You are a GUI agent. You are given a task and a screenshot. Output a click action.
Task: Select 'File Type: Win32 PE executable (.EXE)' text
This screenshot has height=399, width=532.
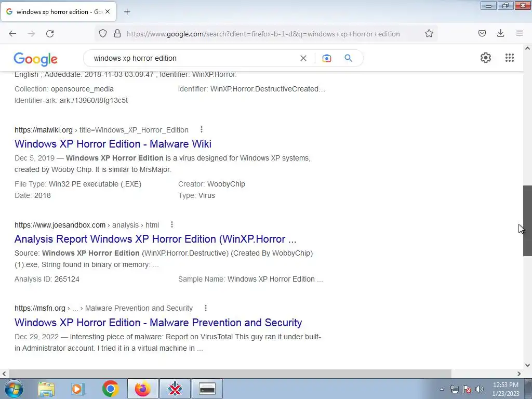tap(78, 184)
